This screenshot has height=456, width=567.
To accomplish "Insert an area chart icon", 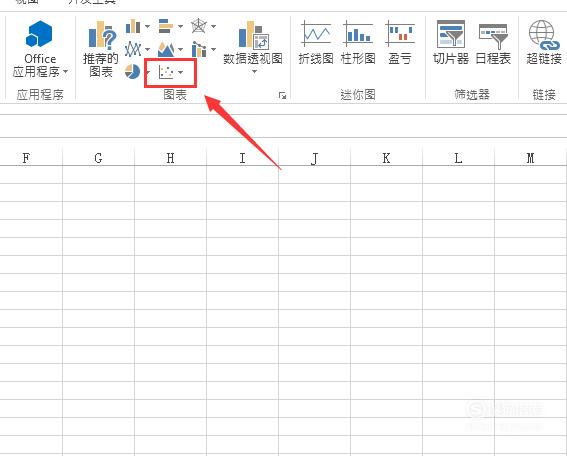I will coord(166,49).
